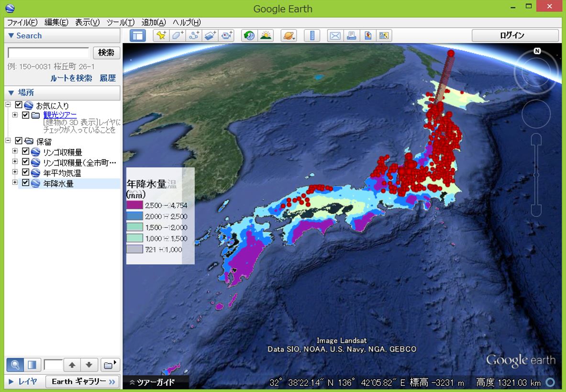Click the small field beside transparency icon
Screen dimensions: 566x392
pos(53,365)
